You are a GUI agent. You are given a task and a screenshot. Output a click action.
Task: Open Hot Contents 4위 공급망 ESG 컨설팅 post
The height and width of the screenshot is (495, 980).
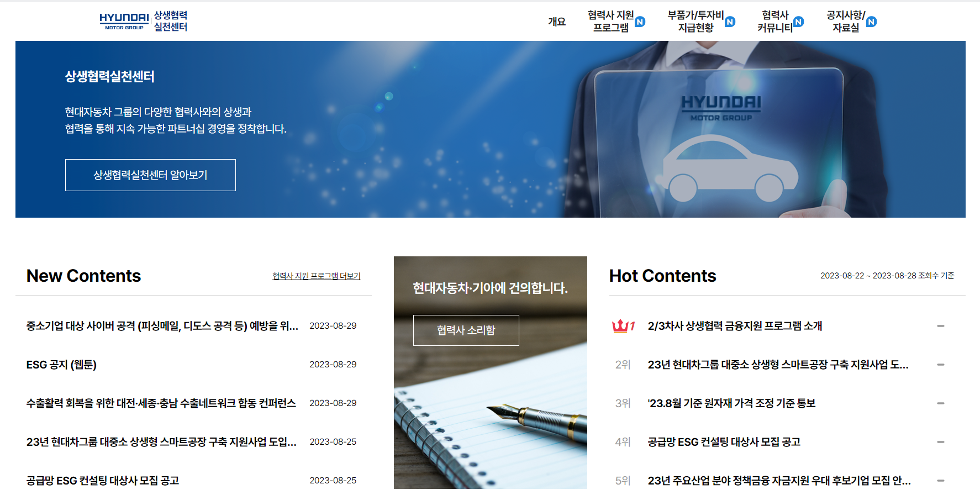click(x=724, y=442)
